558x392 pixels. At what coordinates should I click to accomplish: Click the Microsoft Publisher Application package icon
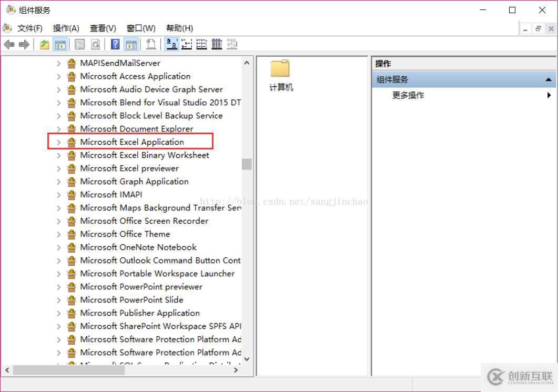[x=72, y=313]
